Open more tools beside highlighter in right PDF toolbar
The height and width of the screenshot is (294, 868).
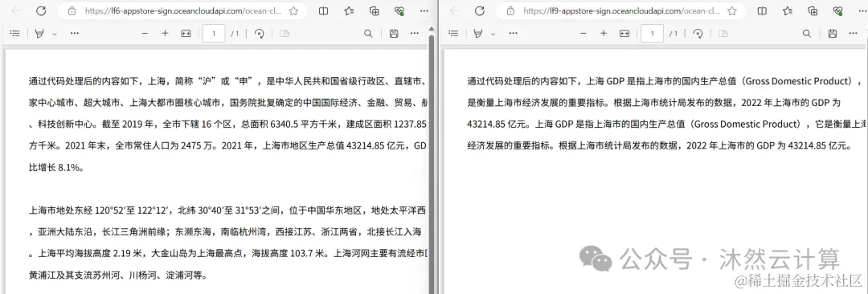click(513, 34)
